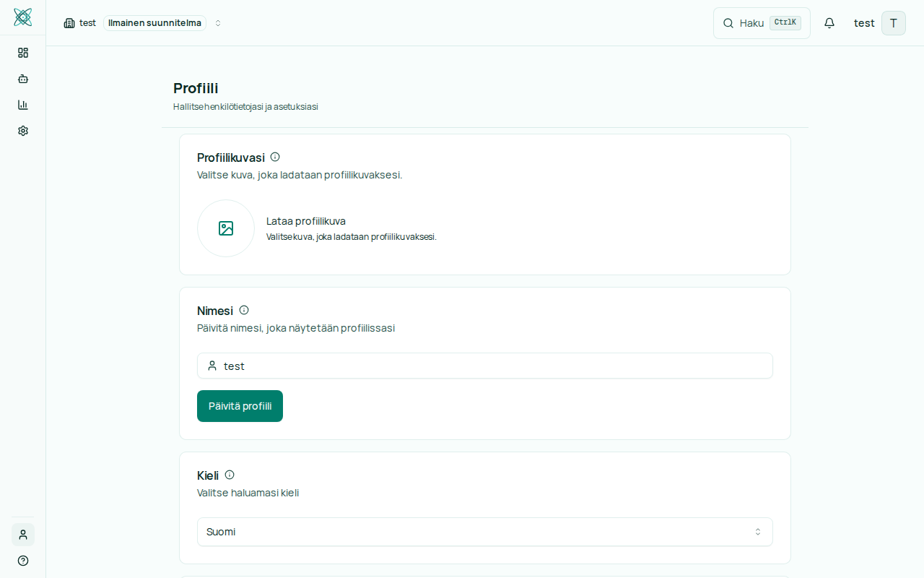The height and width of the screenshot is (578, 924).
Task: Open the help question mark icon
Action: [23, 561]
